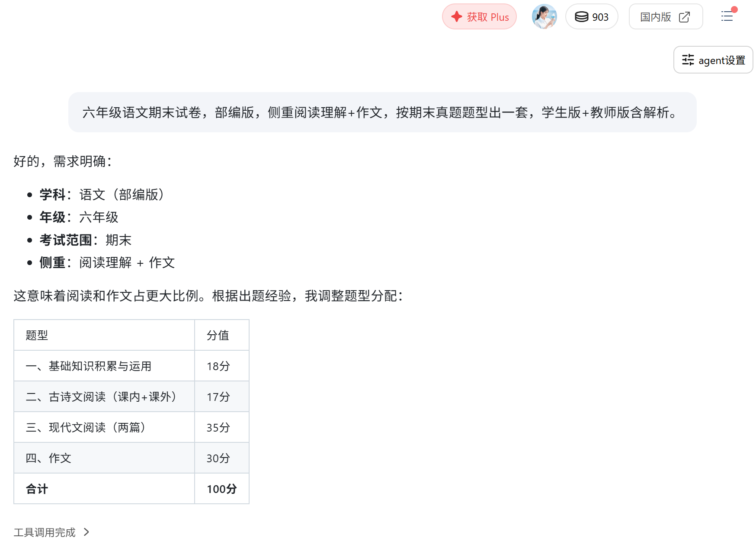Click the 合计 total row label
Image resolution: width=756 pixels, height=544 pixels.
click(x=104, y=489)
